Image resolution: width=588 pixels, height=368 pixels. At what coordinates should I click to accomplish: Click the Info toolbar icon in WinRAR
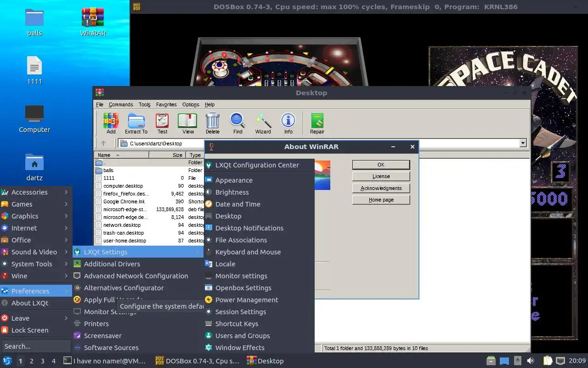(x=288, y=123)
